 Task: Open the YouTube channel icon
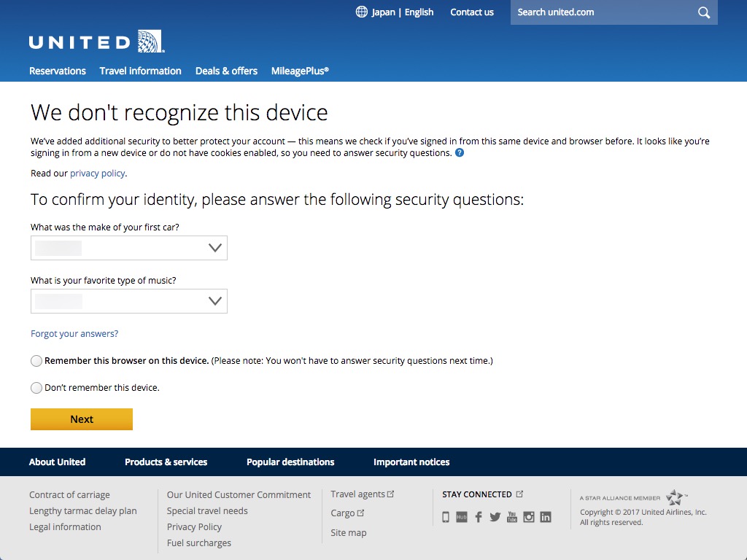tap(512, 516)
